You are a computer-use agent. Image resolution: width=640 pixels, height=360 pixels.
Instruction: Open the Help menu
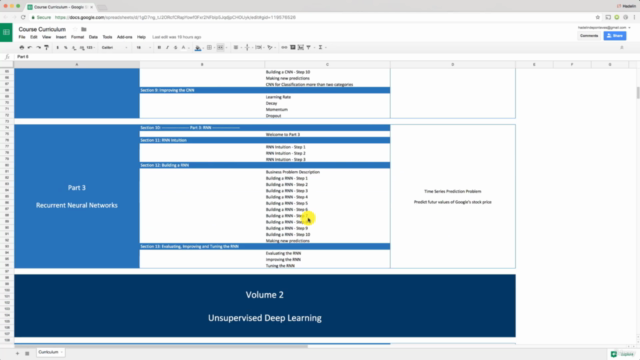[x=141, y=37]
